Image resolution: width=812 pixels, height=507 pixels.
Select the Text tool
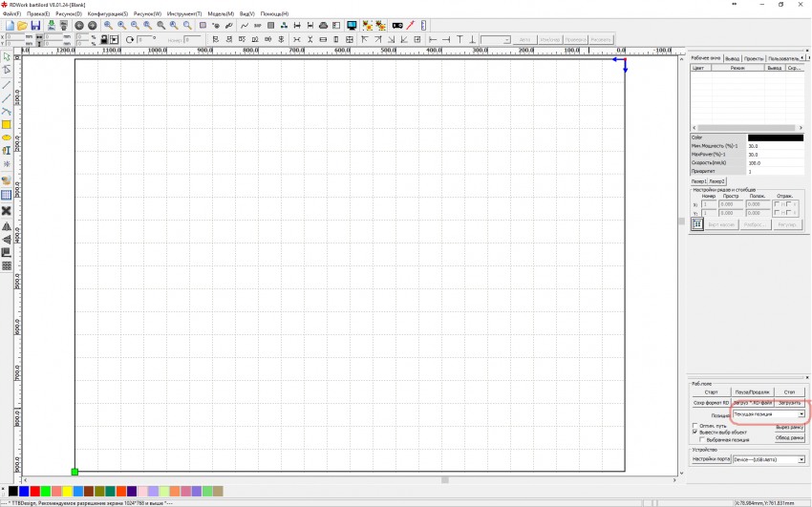[7, 151]
